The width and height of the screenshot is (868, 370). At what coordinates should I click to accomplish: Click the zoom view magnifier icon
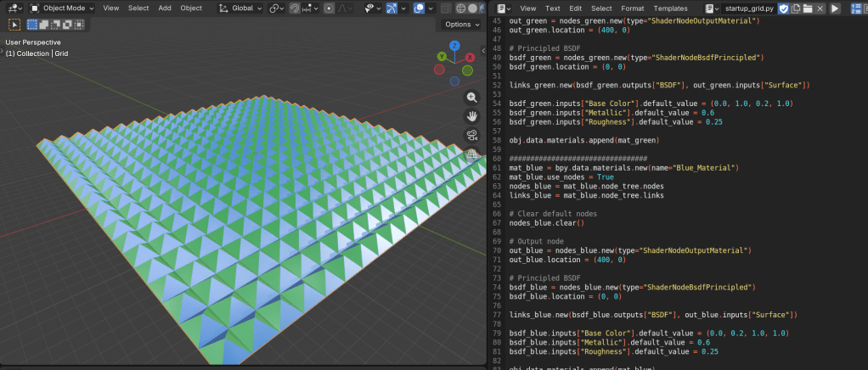click(x=471, y=96)
